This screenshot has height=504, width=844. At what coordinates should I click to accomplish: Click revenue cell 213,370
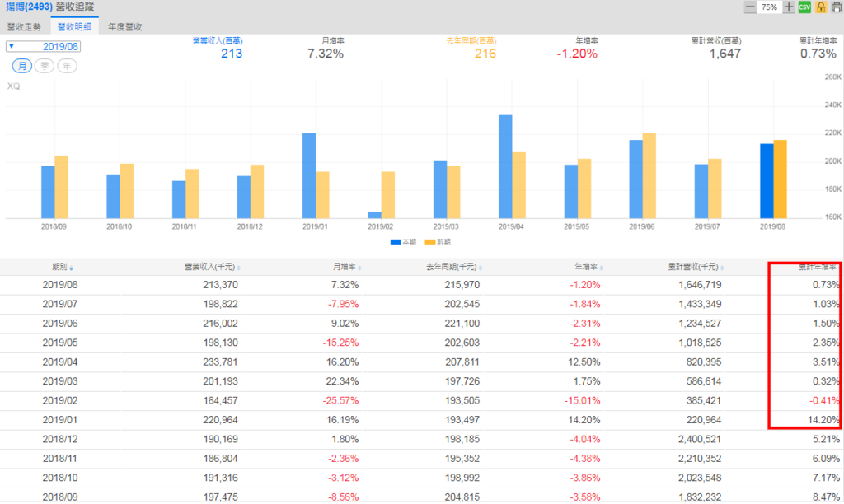[x=220, y=285]
